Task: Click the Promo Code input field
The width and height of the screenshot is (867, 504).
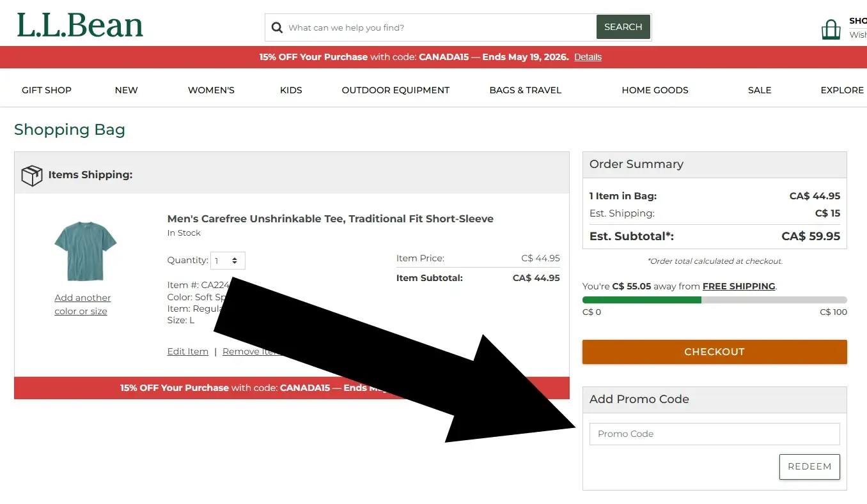Action: point(714,434)
